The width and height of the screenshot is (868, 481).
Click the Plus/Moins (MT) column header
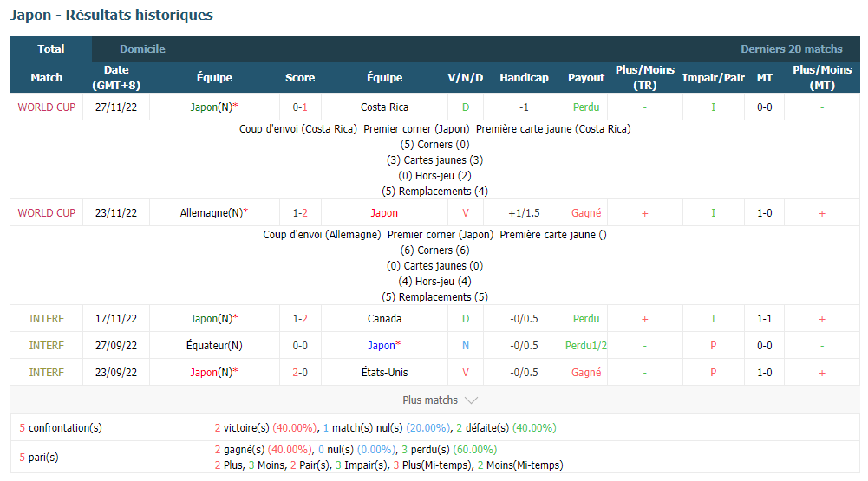[822, 77]
